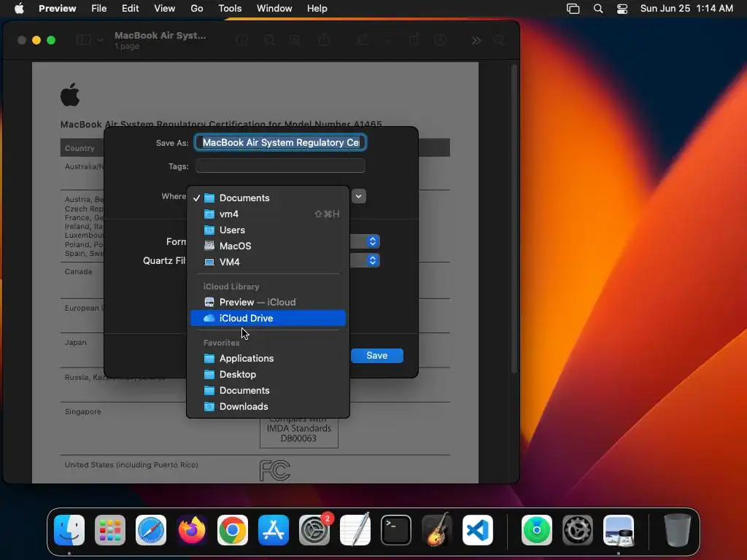The width and height of the screenshot is (747, 560).
Task: Open the App Store from the Dock
Action: click(274, 530)
